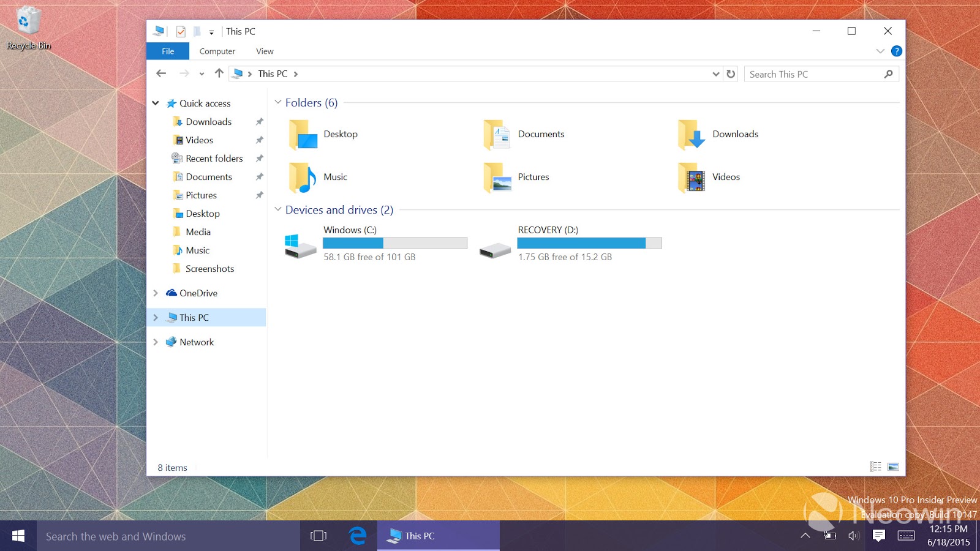This screenshot has height=551, width=980.
Task: Refresh the This PC view
Action: pos(731,74)
